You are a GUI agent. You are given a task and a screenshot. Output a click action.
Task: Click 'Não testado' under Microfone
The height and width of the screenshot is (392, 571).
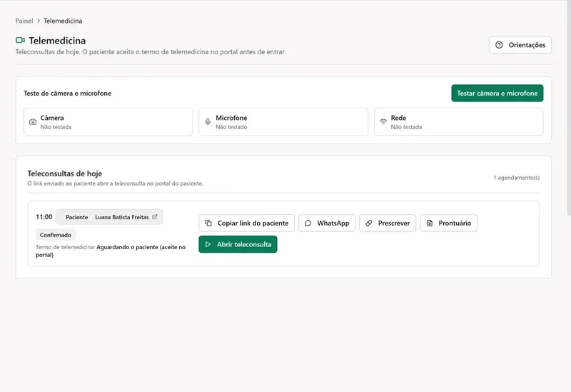231,127
